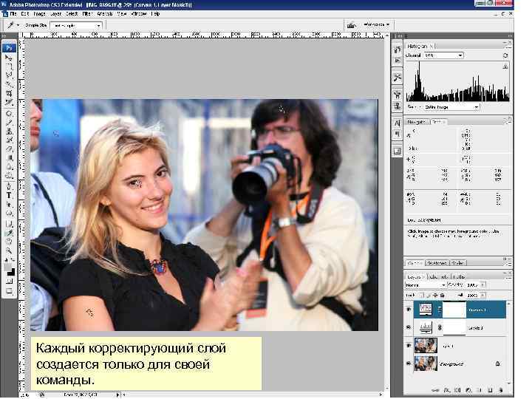532x399 pixels.
Task: Open the layer blend mode dropdown
Action: [x=426, y=285]
